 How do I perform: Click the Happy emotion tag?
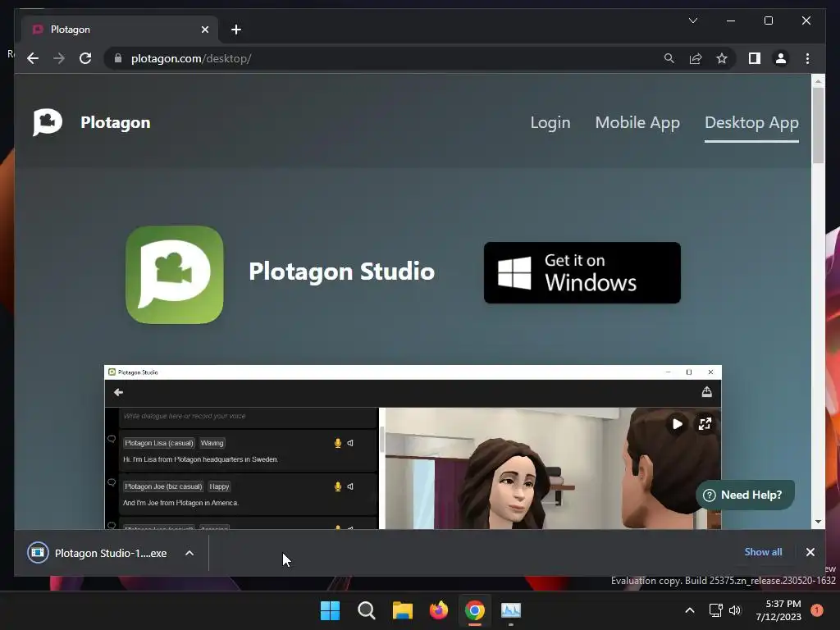[219, 486]
